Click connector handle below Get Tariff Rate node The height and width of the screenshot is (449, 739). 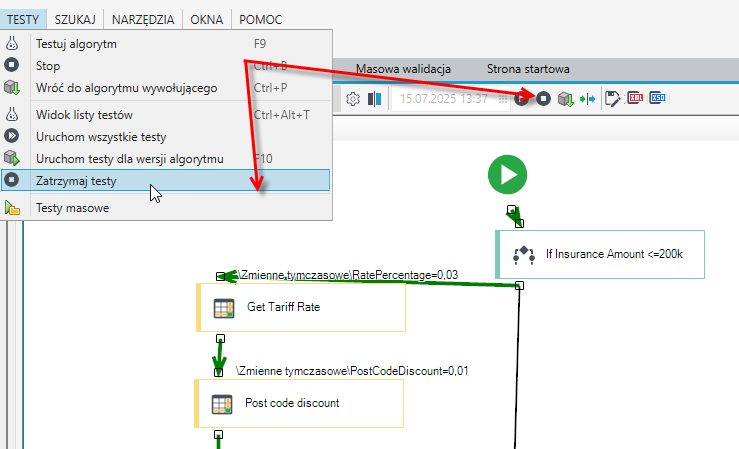220,339
